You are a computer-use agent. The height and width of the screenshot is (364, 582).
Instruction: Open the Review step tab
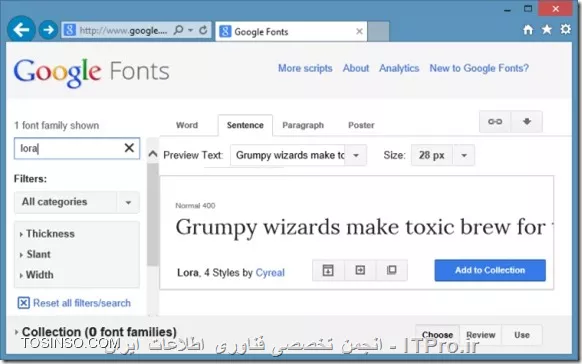pos(481,335)
